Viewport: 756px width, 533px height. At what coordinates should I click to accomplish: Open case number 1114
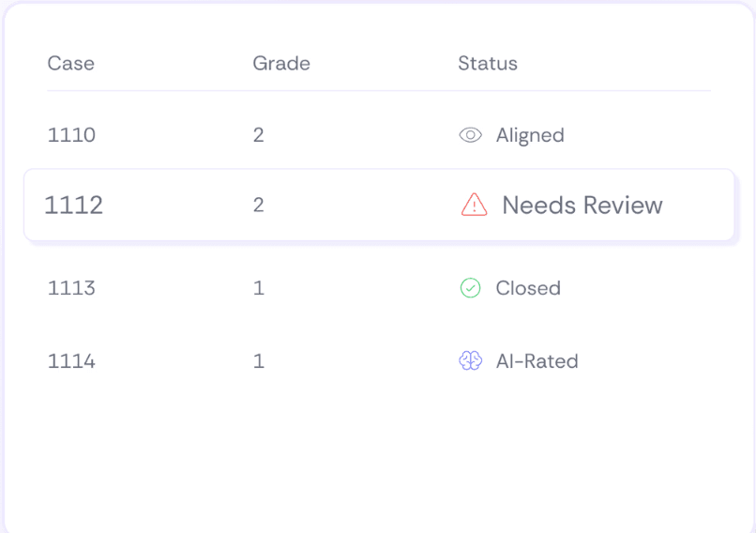pos(71,361)
